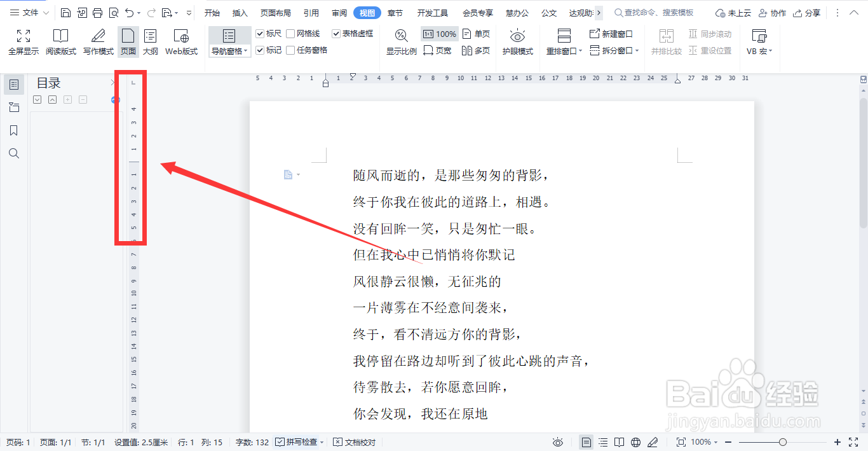Click the 协作 collaborate button
The image size is (868, 451).
771,13
